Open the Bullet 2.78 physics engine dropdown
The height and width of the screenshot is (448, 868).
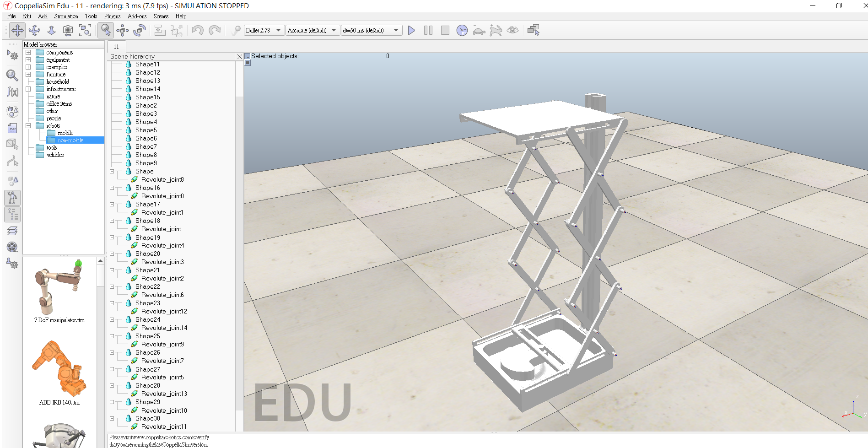(264, 30)
